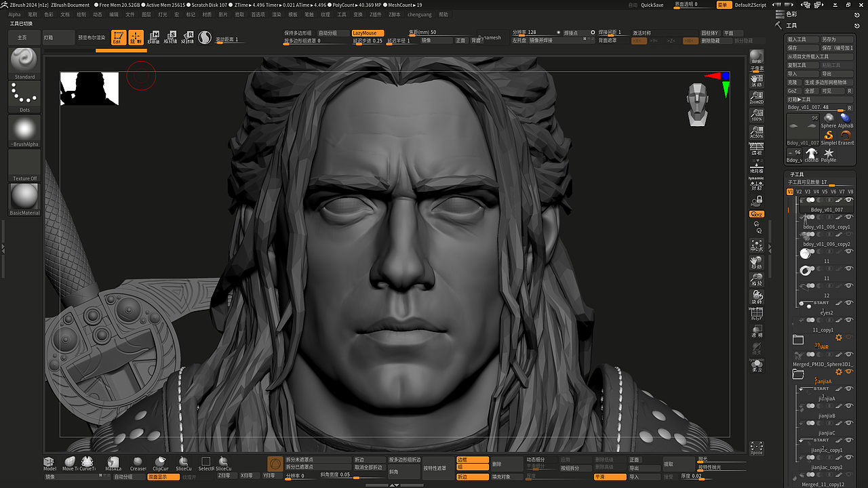Select the SimpleBrush tool thumbnail
This screenshot has height=488, width=868.
(x=829, y=138)
